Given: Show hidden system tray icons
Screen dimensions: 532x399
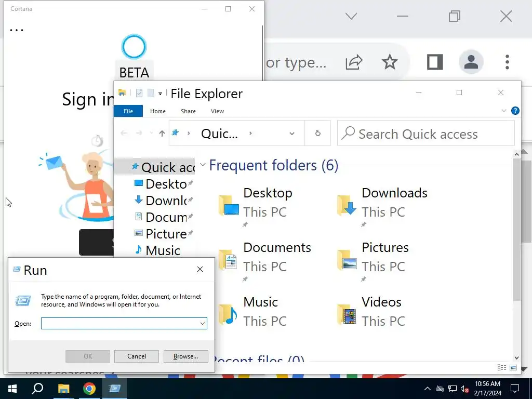Looking at the screenshot, I should point(428,389).
